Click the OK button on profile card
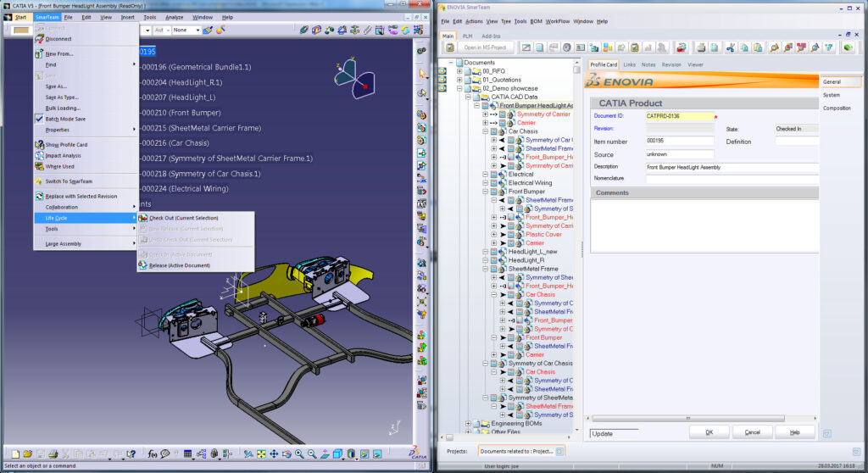The width and height of the screenshot is (868, 473). click(709, 432)
